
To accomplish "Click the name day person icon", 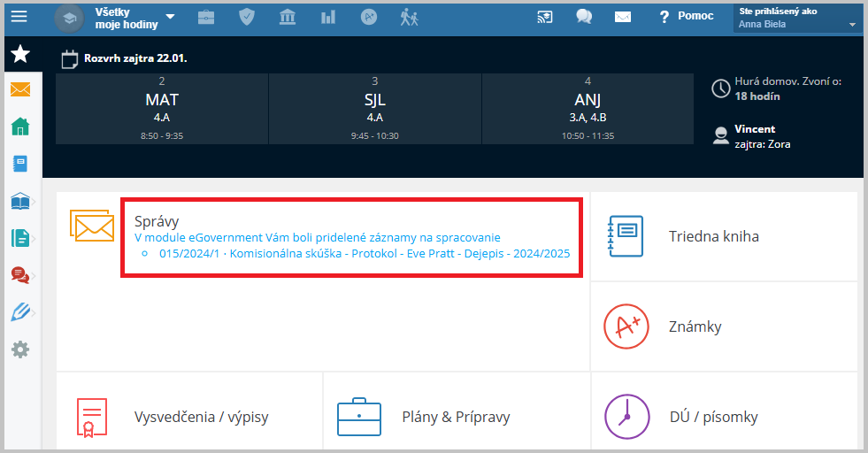I will (721, 135).
